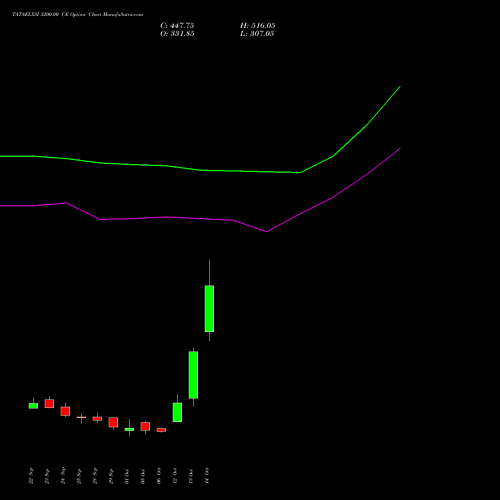Click the doji candle for 25 Sep
500x500 pixels.
[x=81, y=417]
